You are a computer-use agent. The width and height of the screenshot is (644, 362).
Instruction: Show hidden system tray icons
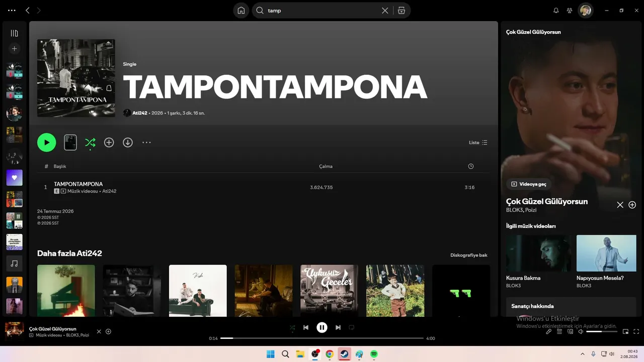pos(583,354)
